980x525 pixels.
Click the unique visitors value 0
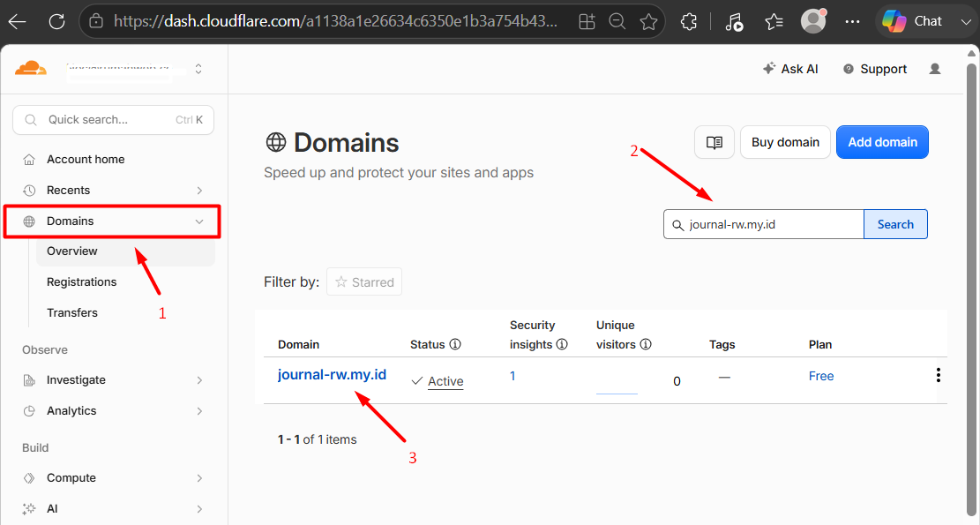point(677,381)
